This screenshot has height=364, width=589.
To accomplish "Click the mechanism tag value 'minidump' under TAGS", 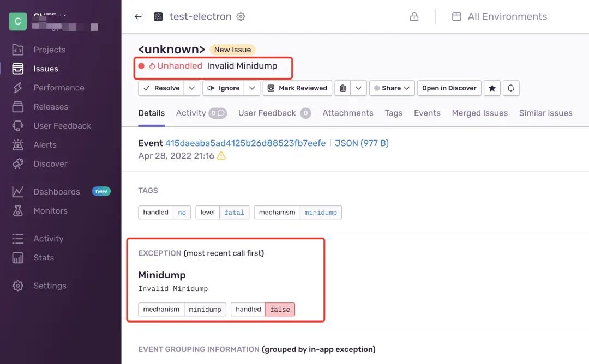I will (x=321, y=213).
